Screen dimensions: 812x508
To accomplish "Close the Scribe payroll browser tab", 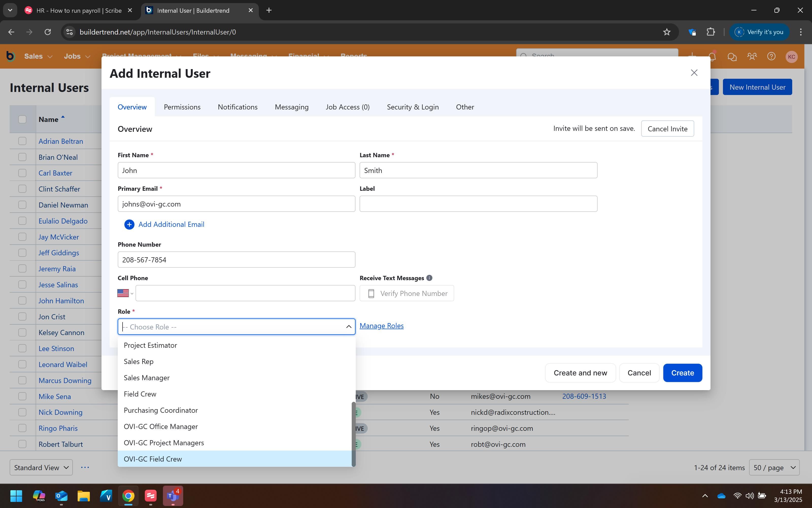I will tap(130, 10).
